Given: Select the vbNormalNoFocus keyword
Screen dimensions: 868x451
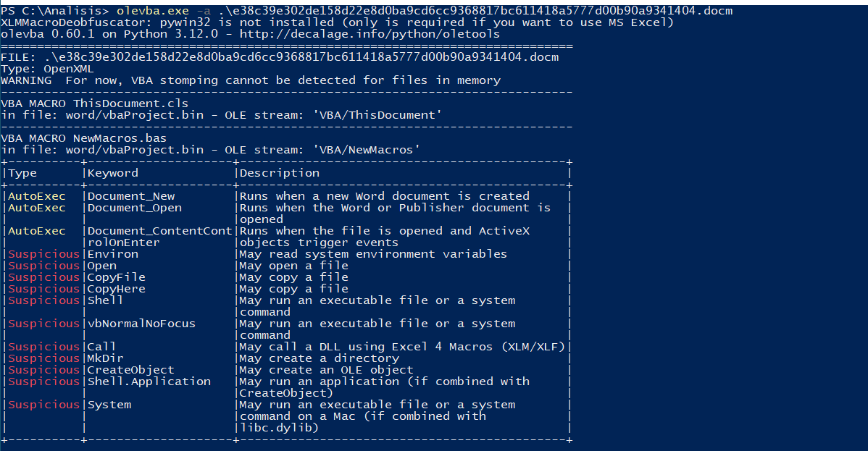Looking at the screenshot, I should (141, 324).
